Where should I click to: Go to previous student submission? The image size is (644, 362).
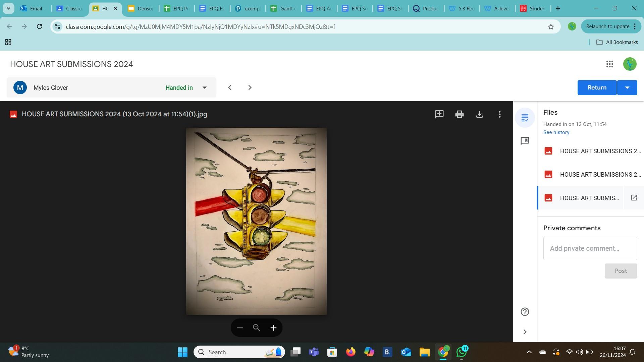(x=230, y=87)
